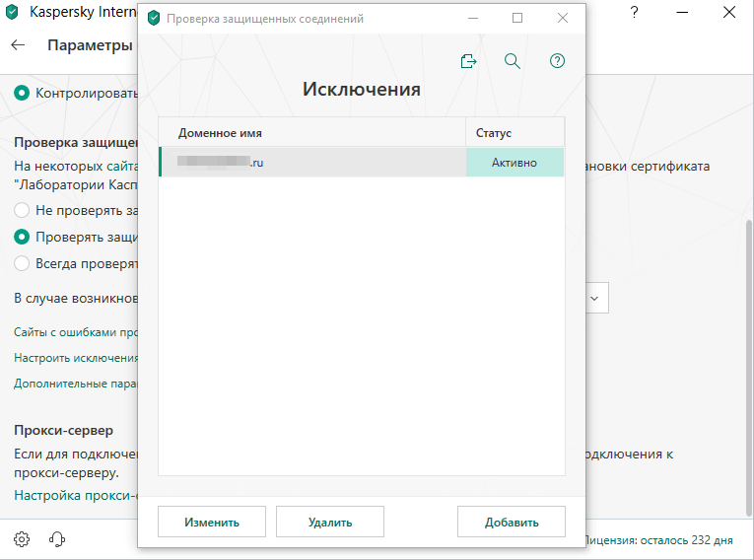Select the Проверять защищенные radio option
This screenshot has width=754, height=560.
click(x=22, y=237)
